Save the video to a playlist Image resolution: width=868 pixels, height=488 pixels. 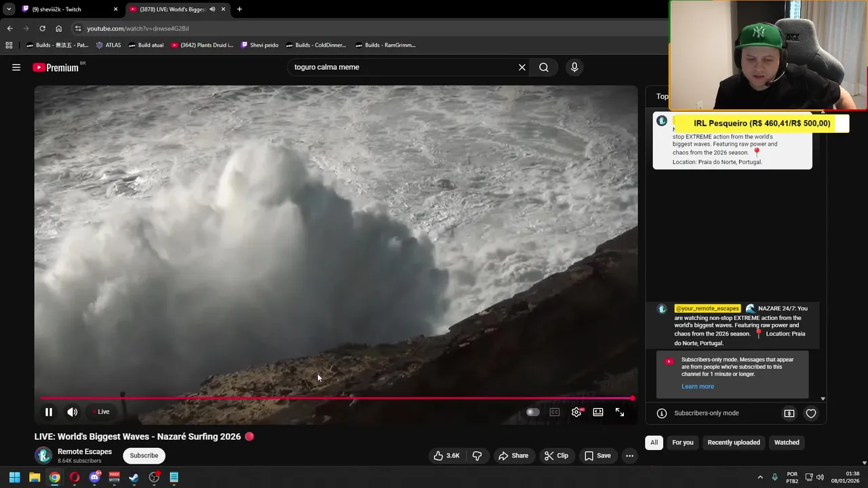click(x=597, y=455)
